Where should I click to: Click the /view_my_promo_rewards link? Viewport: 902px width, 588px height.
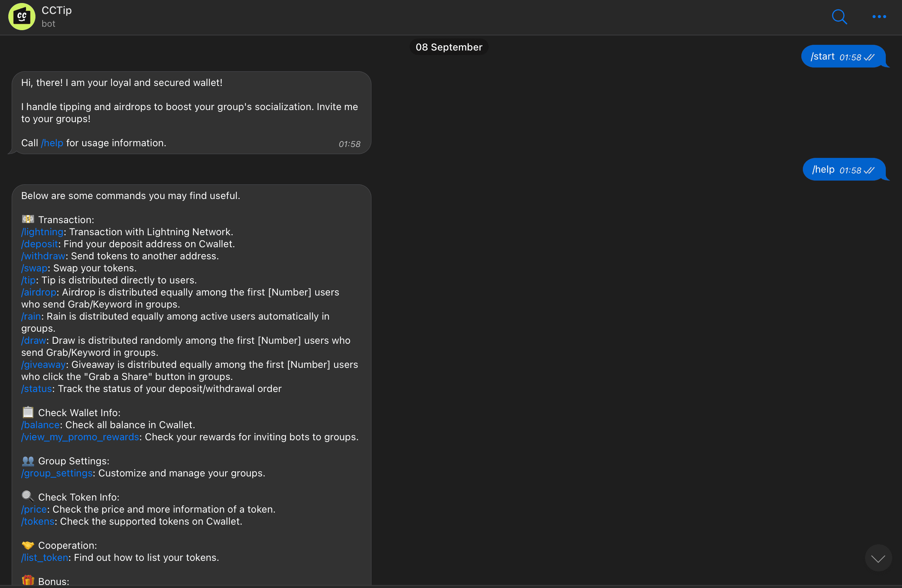click(80, 437)
